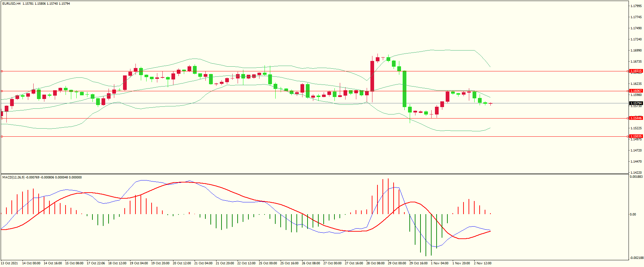Click the 21 Oct 04:00 time label
The image size is (644, 267).
tap(203, 263)
